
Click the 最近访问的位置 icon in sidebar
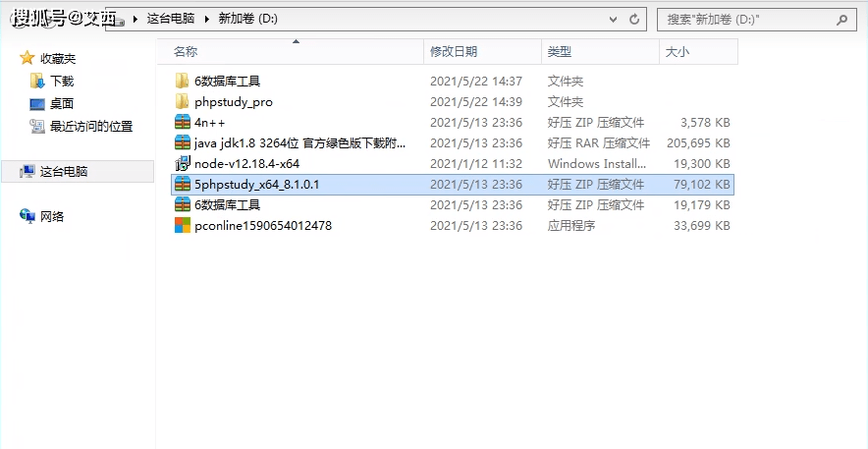coord(37,126)
